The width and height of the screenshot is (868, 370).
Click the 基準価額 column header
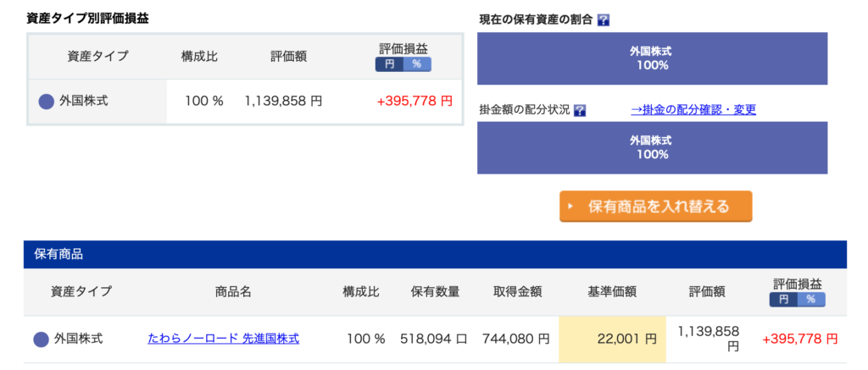click(612, 292)
